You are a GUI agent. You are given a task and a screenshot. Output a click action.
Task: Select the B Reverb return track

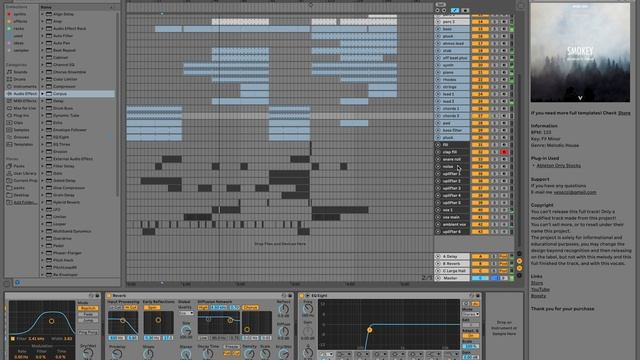(x=452, y=264)
